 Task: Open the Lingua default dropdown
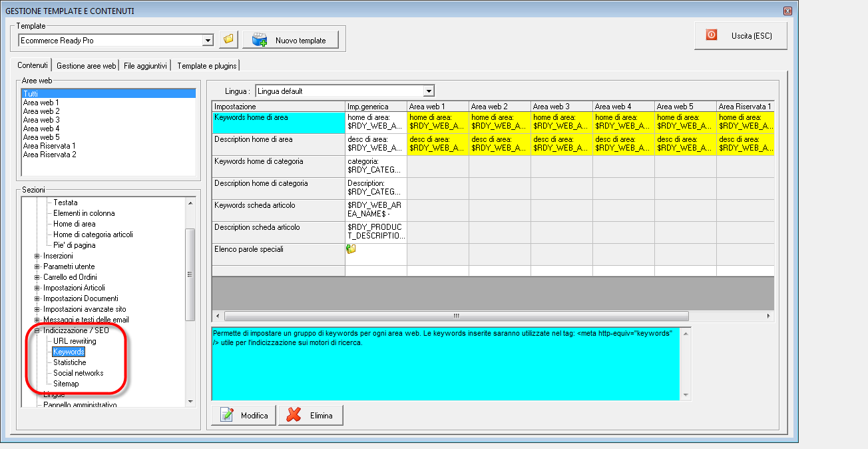[x=429, y=91]
